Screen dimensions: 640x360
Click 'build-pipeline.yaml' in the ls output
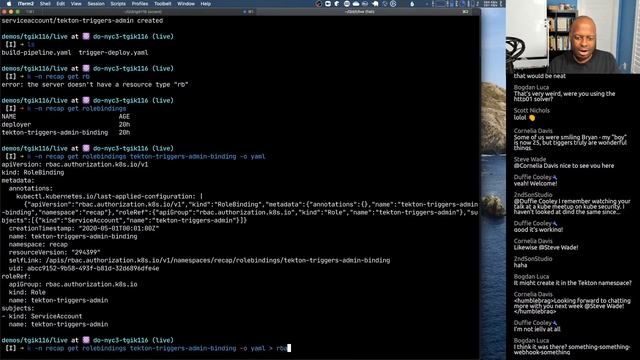coord(36,53)
